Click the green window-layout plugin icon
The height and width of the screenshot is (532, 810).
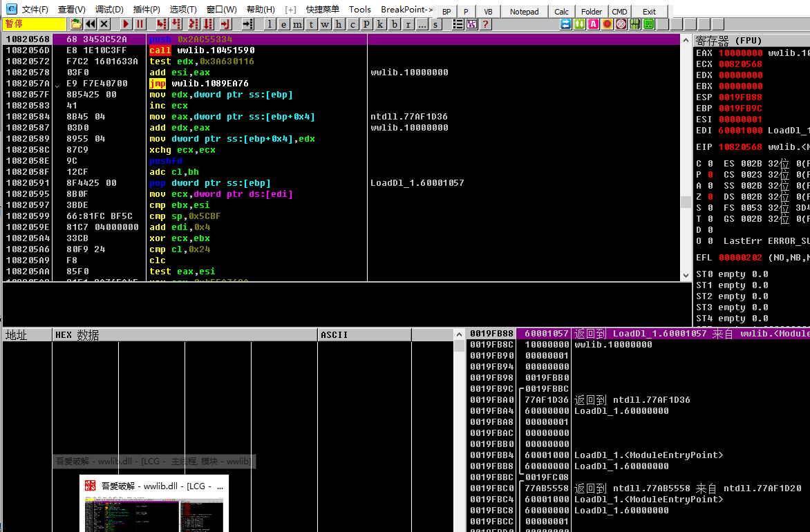tap(649, 23)
